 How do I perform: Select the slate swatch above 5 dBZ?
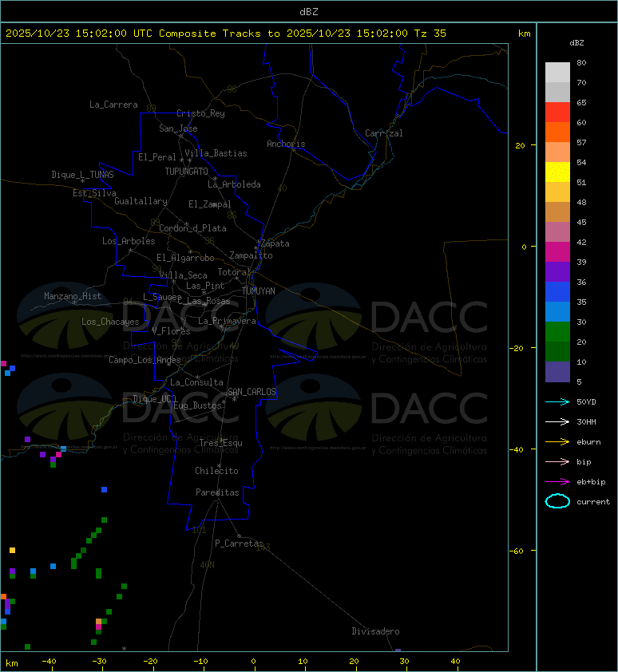(557, 372)
